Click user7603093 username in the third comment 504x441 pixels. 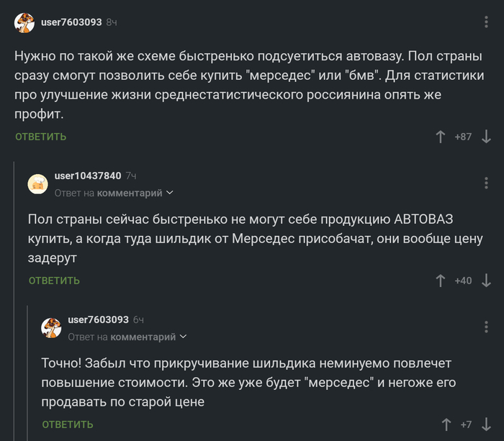(98, 319)
